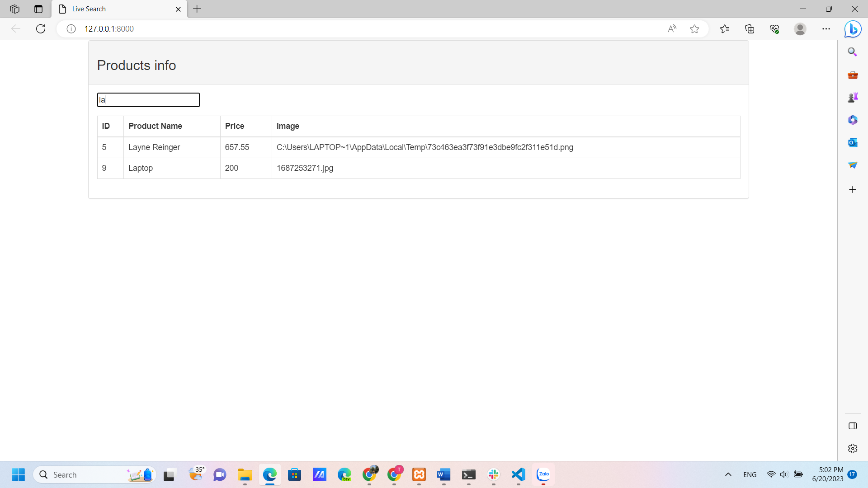Open sidebar Tools briefcase icon
The height and width of the screenshot is (488, 868).
853,75
